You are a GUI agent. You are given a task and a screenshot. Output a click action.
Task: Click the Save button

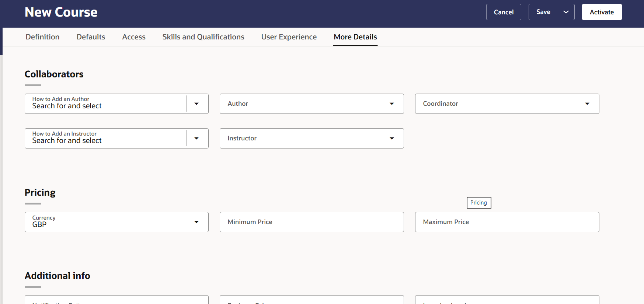(543, 12)
